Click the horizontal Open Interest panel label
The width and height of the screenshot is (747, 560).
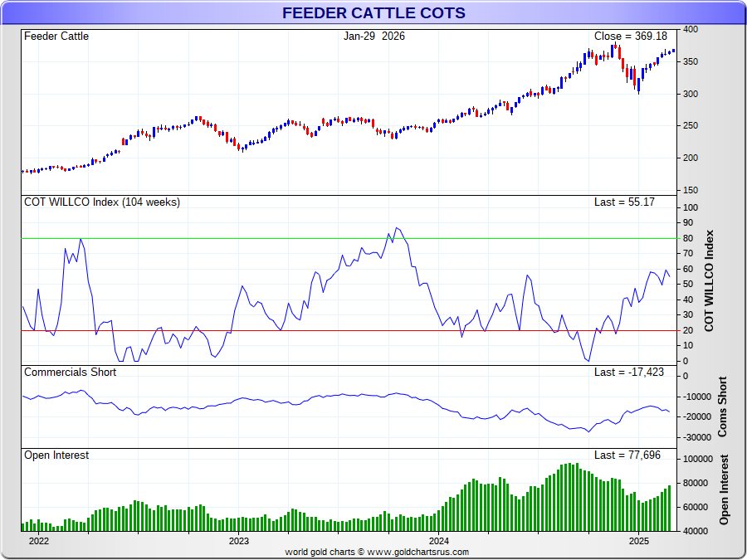[x=56, y=455]
